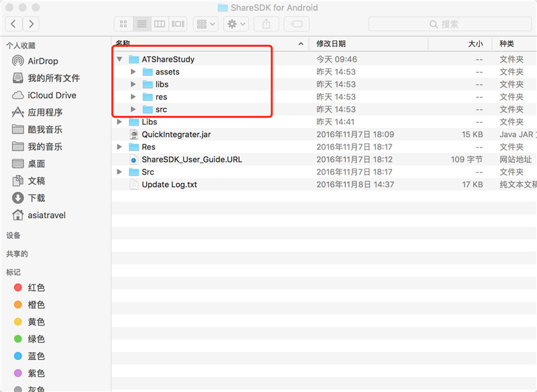Viewport: 537px width, 392px height.
Task: Sort by the 大小 column header
Action: [475, 44]
